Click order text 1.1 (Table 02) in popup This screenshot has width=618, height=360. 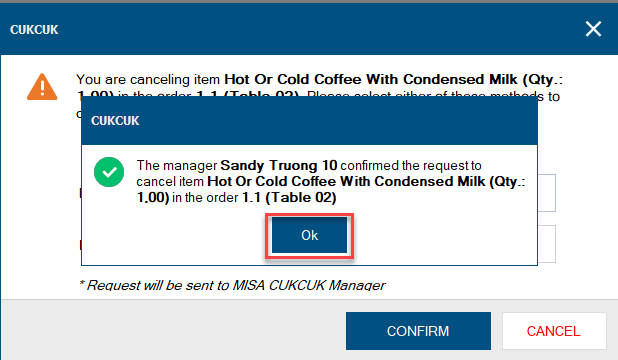point(289,198)
